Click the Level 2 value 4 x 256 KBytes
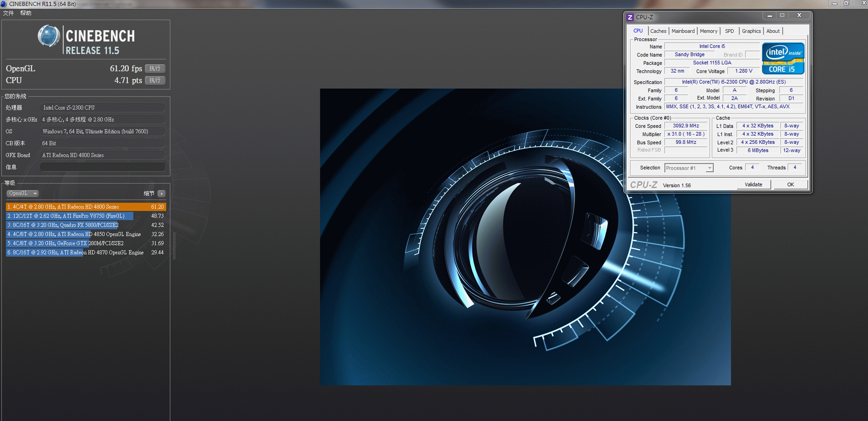 pos(758,142)
